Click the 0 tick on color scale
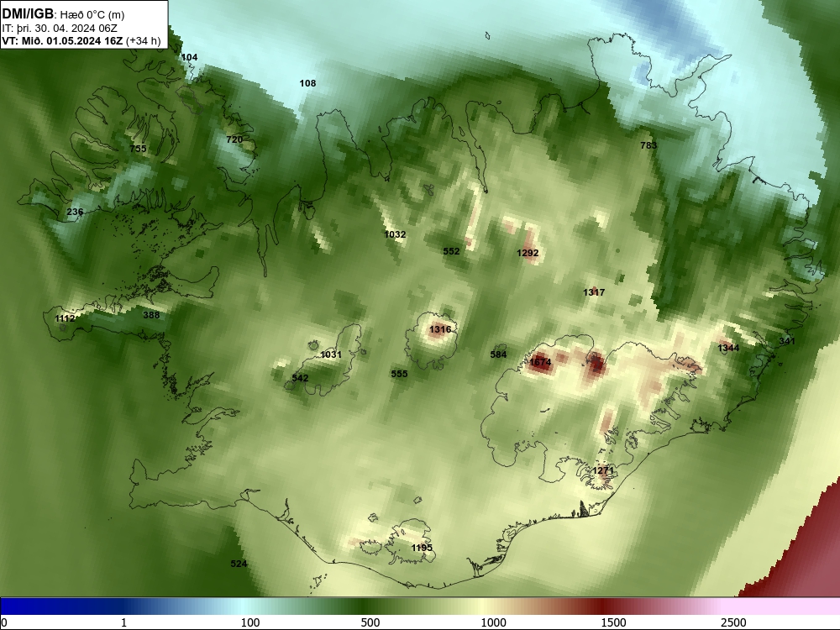The width and height of the screenshot is (840, 630). [x=5, y=622]
